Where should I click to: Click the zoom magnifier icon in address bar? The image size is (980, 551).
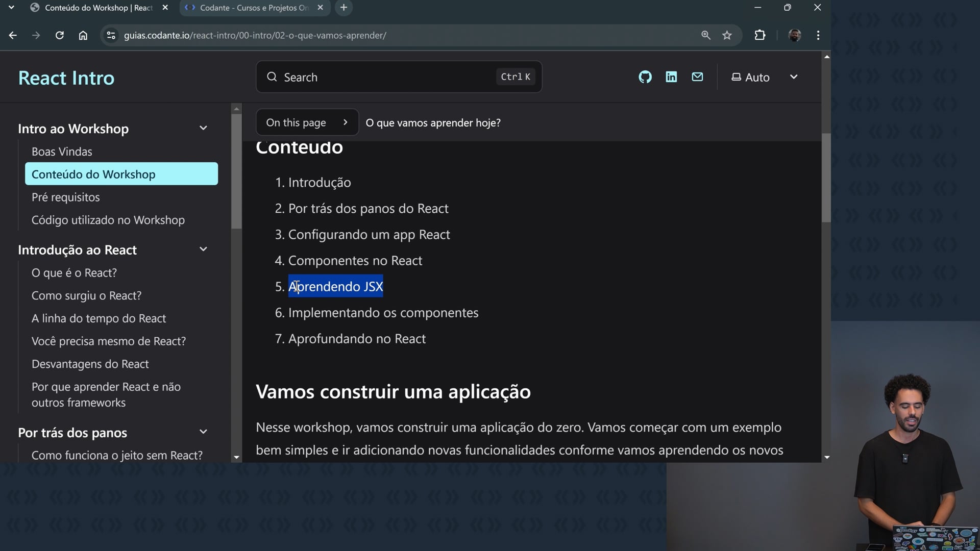click(705, 35)
